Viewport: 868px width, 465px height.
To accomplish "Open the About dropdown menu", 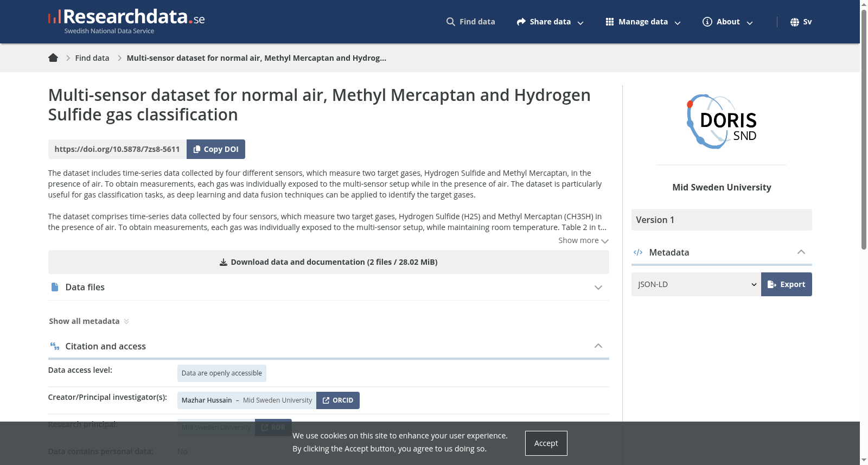I will pyautogui.click(x=728, y=22).
